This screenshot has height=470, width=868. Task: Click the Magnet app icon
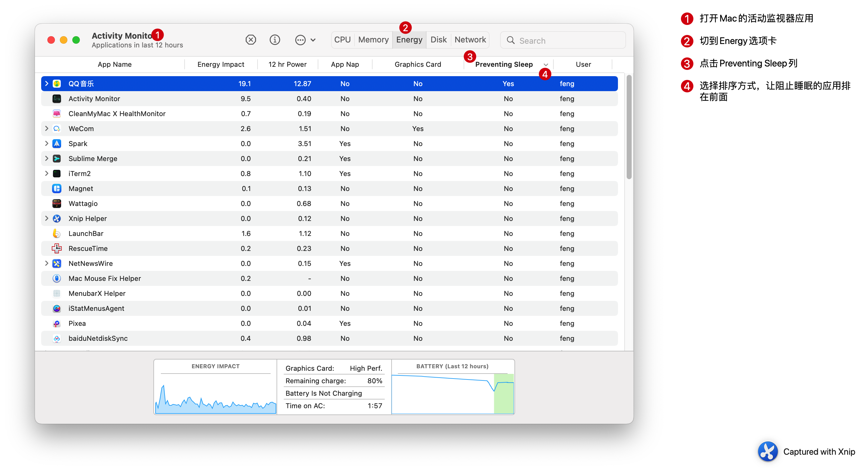click(x=57, y=188)
